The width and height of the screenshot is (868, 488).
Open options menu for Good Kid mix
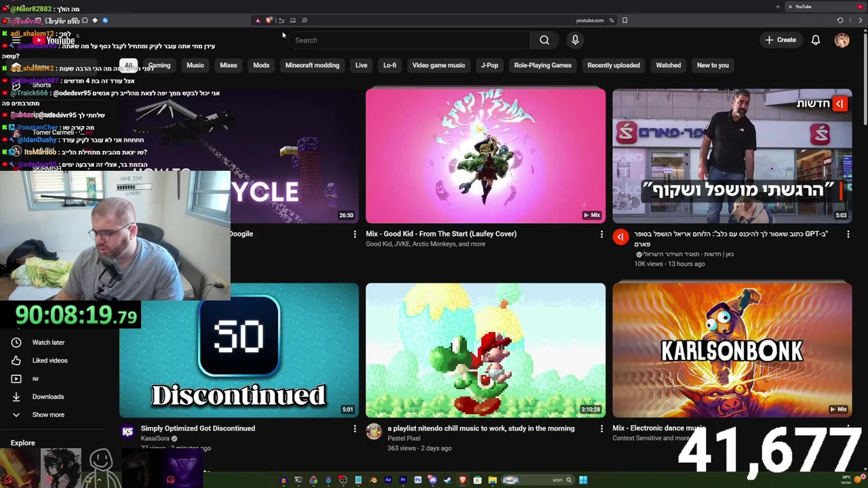(x=601, y=234)
